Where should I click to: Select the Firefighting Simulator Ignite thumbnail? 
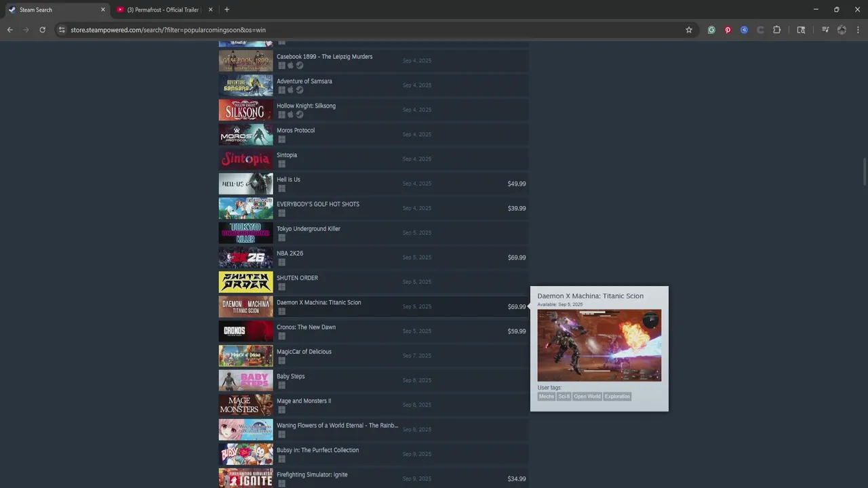point(245,478)
